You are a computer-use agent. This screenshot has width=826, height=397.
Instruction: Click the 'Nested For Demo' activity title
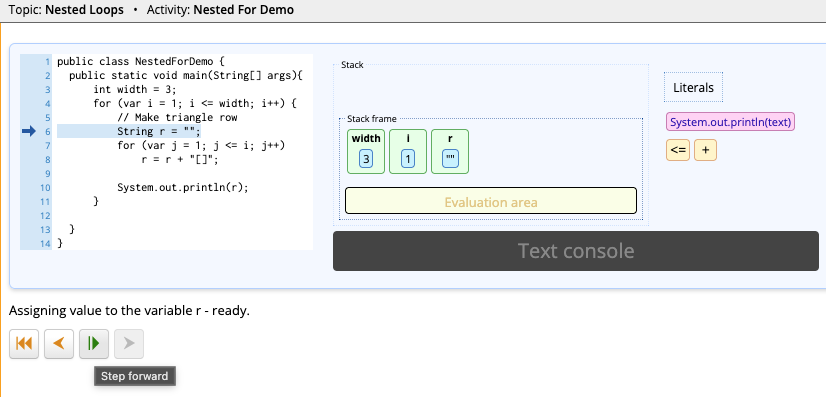[x=244, y=9]
